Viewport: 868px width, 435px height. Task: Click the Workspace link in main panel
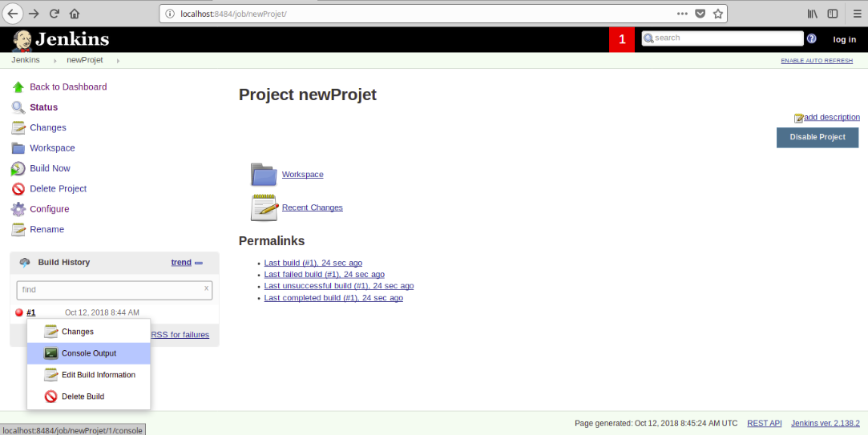302,175
